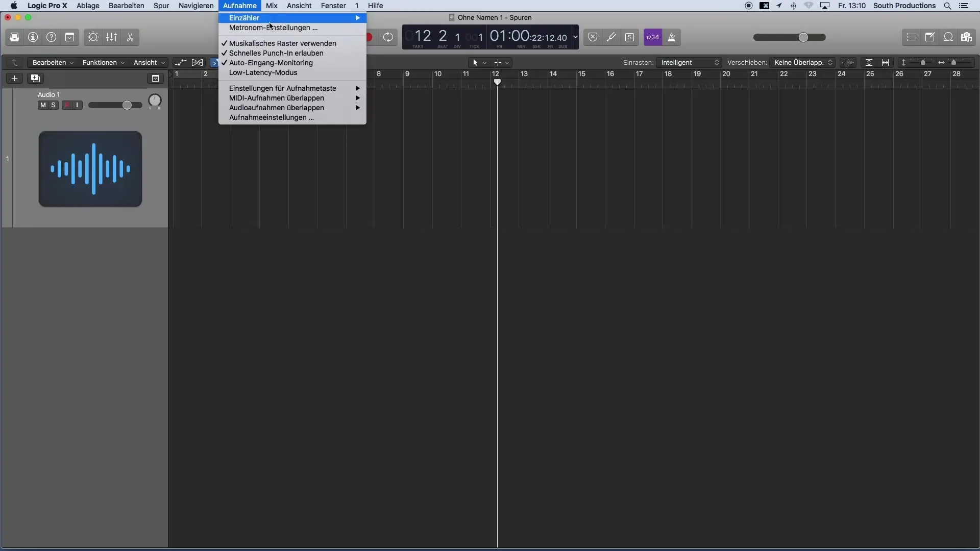Open Smart Controls dial icon

pyautogui.click(x=93, y=37)
